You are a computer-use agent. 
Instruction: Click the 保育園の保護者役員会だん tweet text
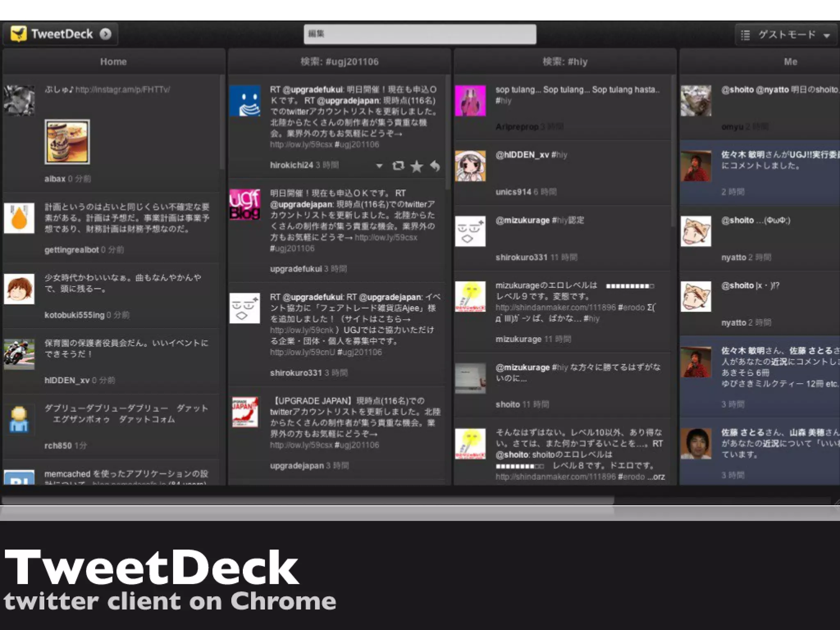(126, 348)
